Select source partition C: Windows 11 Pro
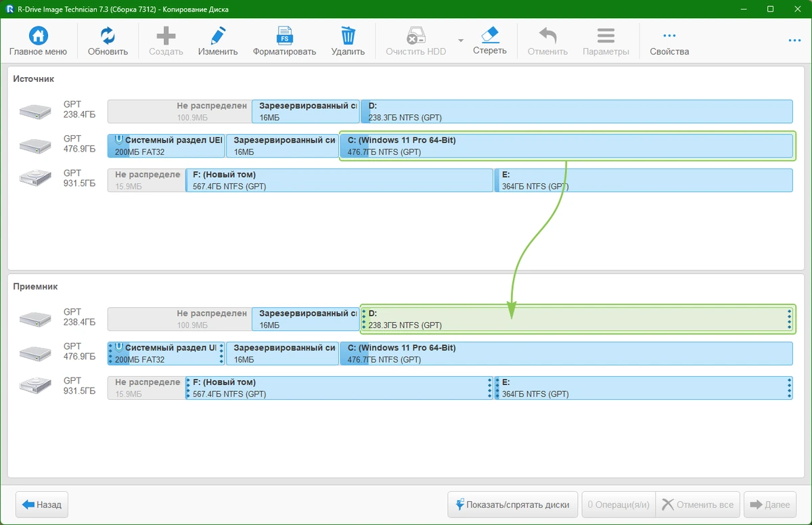 point(567,145)
